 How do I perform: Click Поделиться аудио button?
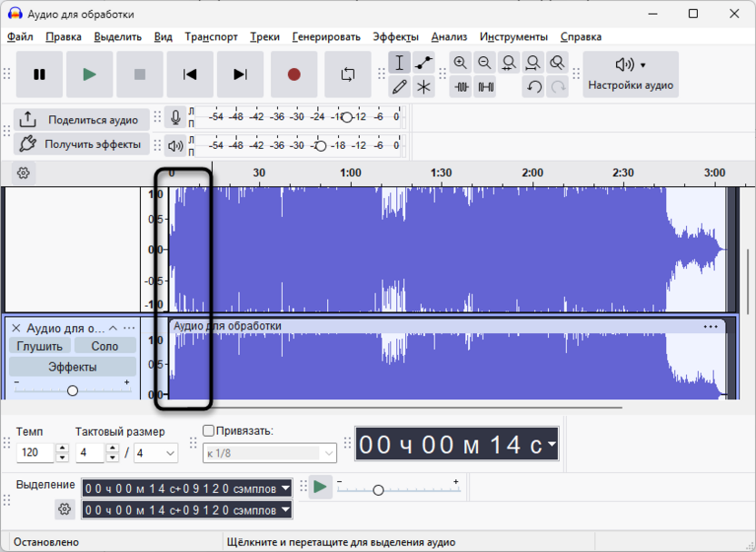pos(82,120)
